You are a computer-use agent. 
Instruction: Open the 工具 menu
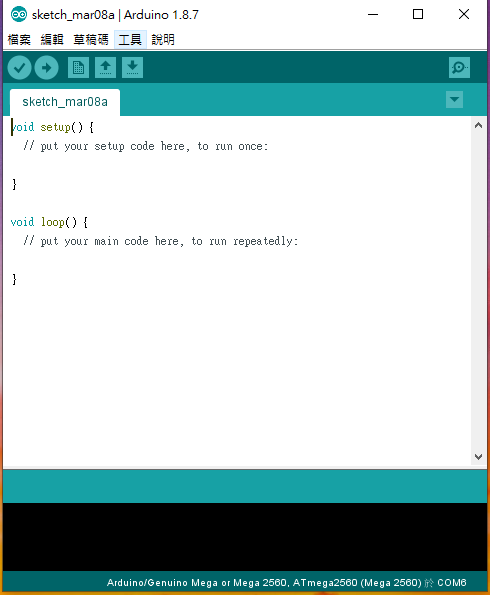[x=130, y=39]
